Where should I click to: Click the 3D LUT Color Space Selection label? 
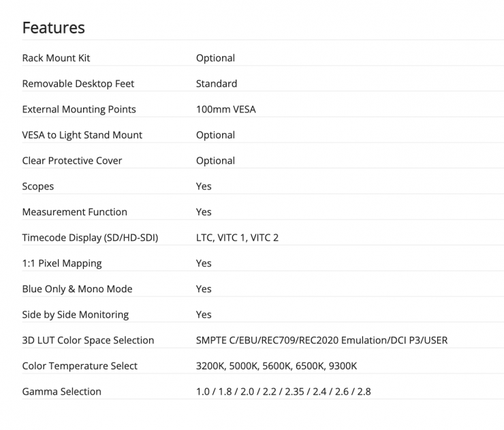[89, 340]
